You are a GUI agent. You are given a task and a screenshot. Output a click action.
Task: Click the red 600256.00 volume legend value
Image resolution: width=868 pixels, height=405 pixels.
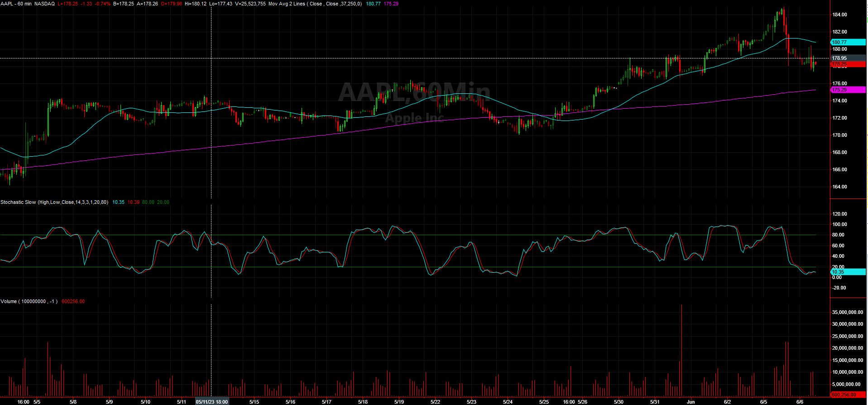click(73, 301)
